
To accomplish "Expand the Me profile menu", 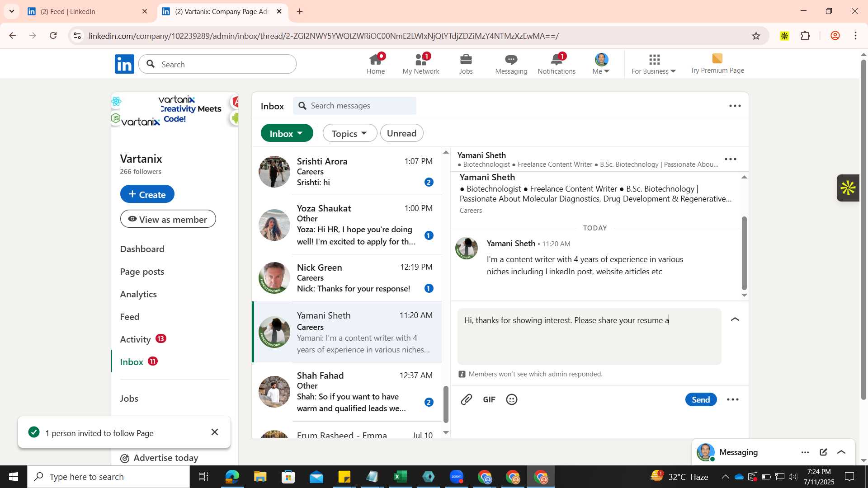I will (x=601, y=64).
